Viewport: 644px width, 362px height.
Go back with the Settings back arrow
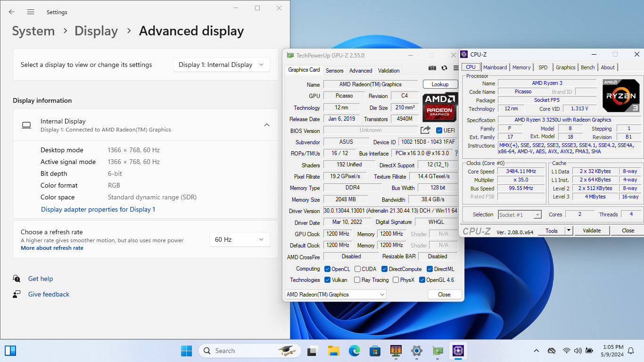[x=12, y=12]
